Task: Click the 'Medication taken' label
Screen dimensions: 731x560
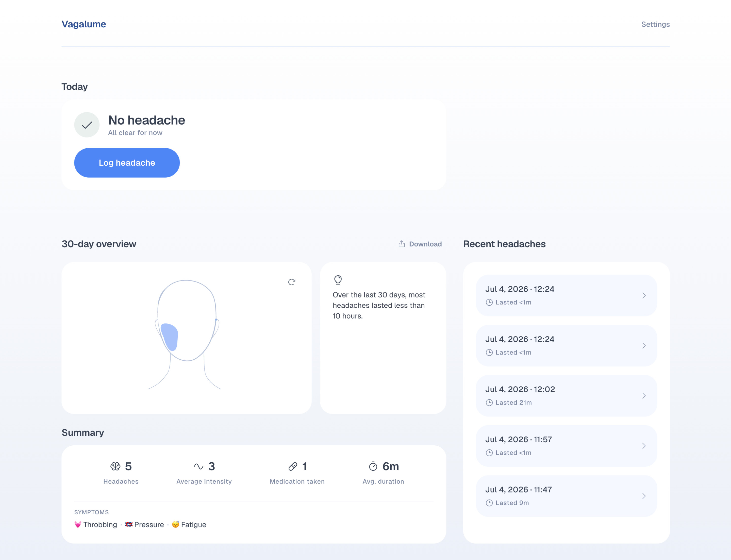Action: coord(297,481)
